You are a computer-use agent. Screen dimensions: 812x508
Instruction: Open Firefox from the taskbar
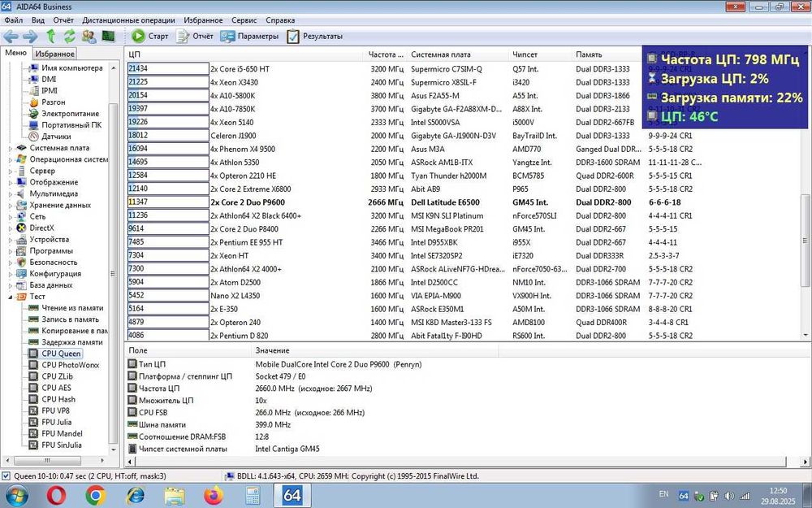point(214,496)
